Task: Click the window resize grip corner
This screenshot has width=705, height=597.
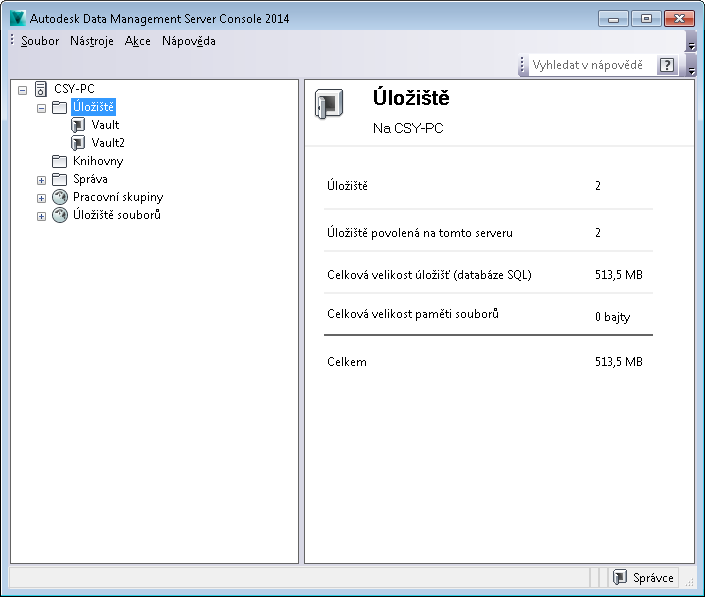Action: (690, 582)
